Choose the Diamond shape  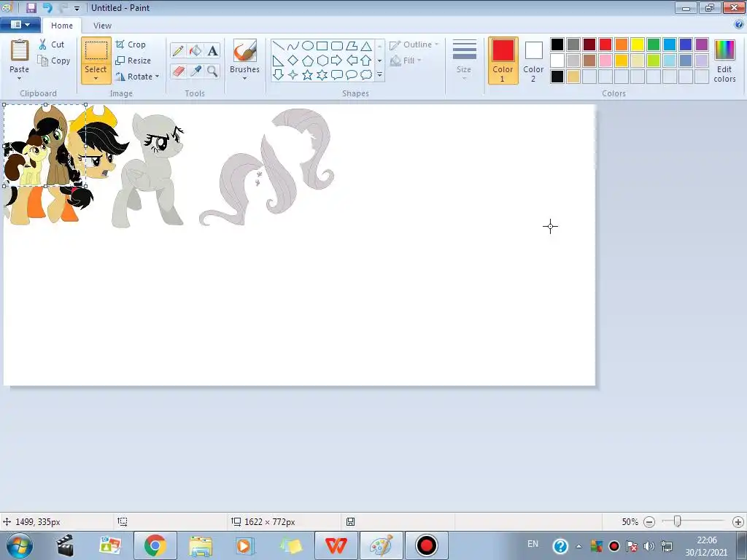point(293,61)
